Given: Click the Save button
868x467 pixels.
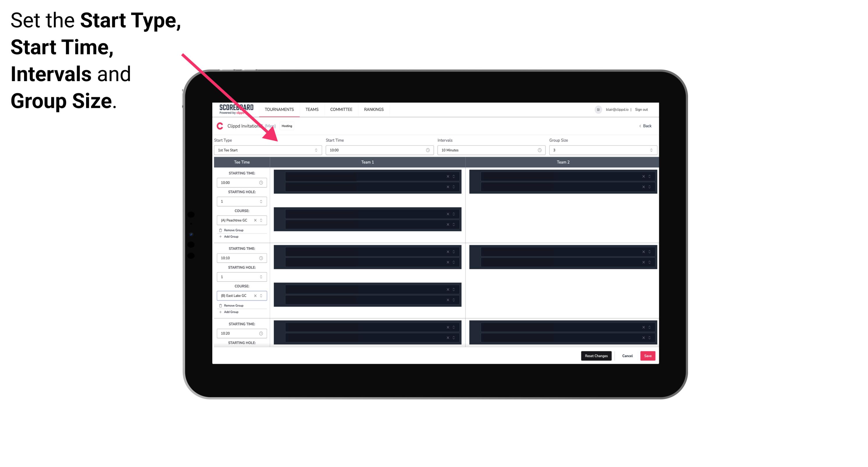Looking at the screenshot, I should click(648, 355).
